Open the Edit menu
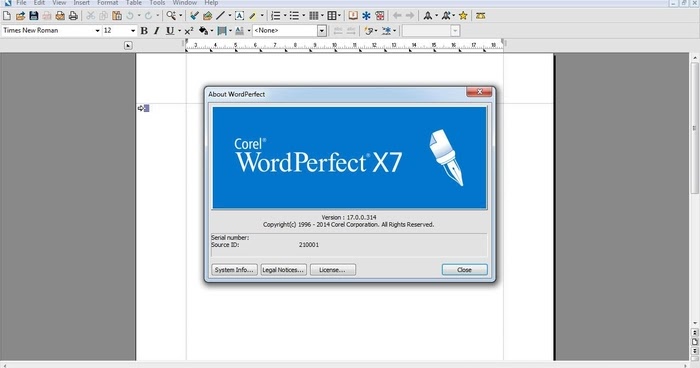Screen dimensions: 700x368 point(39,3)
